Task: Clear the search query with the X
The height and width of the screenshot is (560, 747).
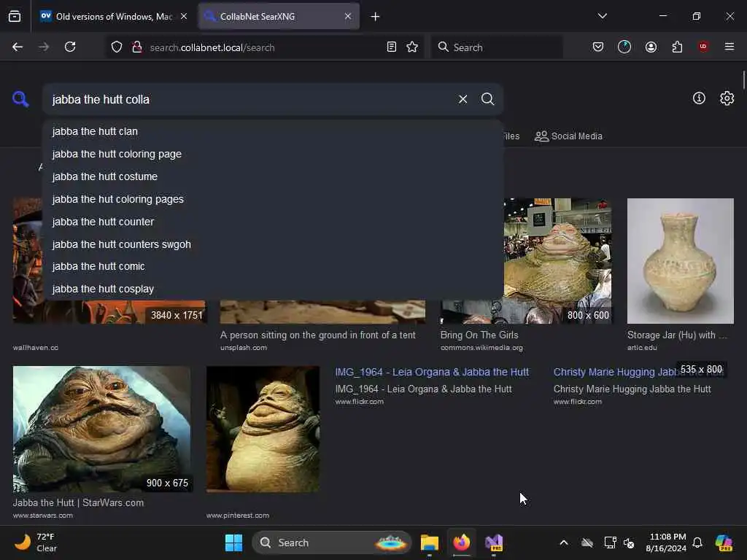Action: [x=462, y=99]
